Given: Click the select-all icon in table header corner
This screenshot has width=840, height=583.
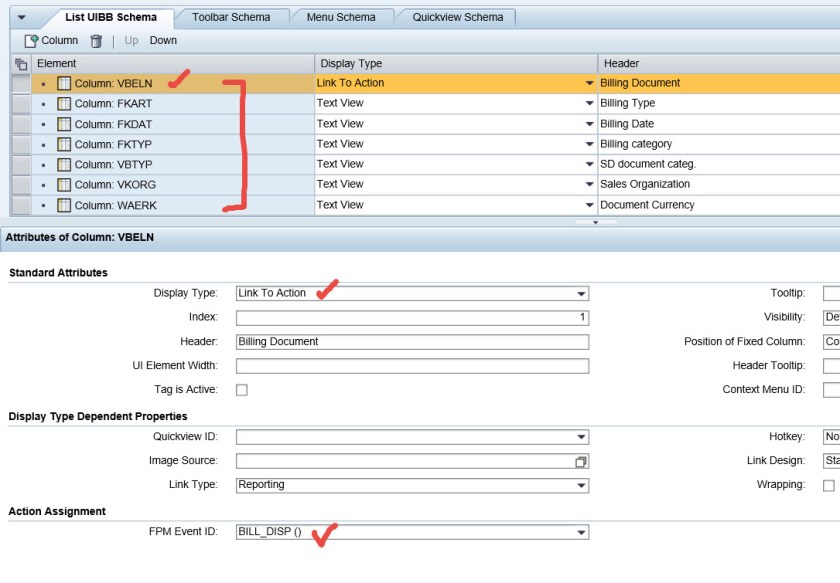Looking at the screenshot, I should click(x=21, y=64).
